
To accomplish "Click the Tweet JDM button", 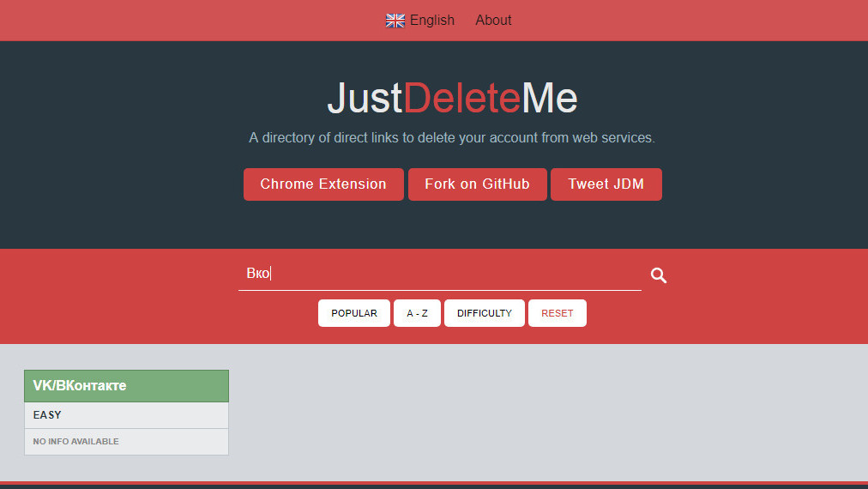I will click(x=606, y=184).
